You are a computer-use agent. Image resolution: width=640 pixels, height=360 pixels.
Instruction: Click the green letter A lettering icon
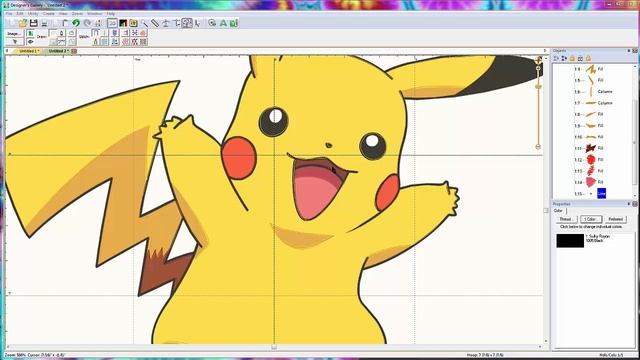(223, 23)
